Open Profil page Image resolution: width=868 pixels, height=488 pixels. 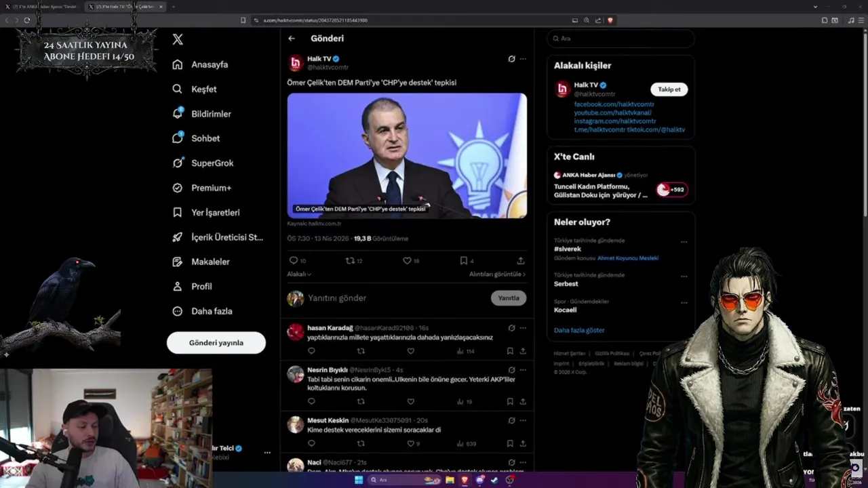click(x=192, y=286)
